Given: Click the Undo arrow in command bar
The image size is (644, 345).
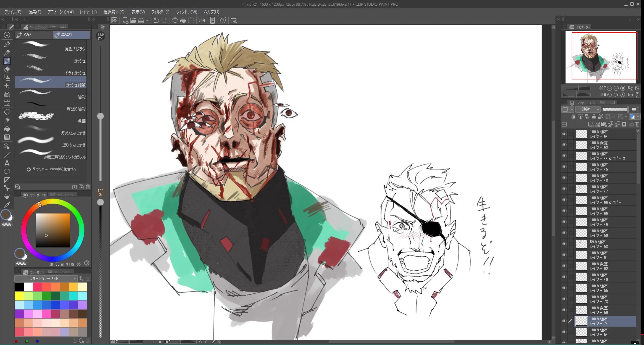Looking at the screenshot, I should pos(156,20).
